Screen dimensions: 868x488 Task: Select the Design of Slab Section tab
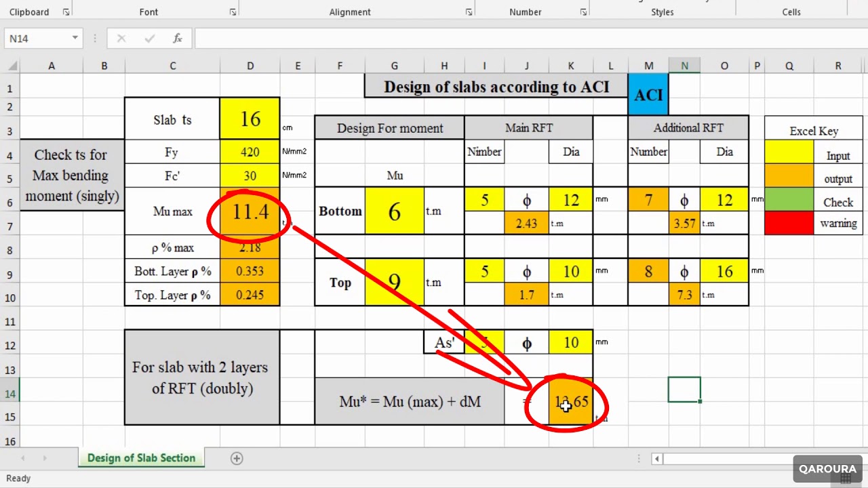click(141, 458)
